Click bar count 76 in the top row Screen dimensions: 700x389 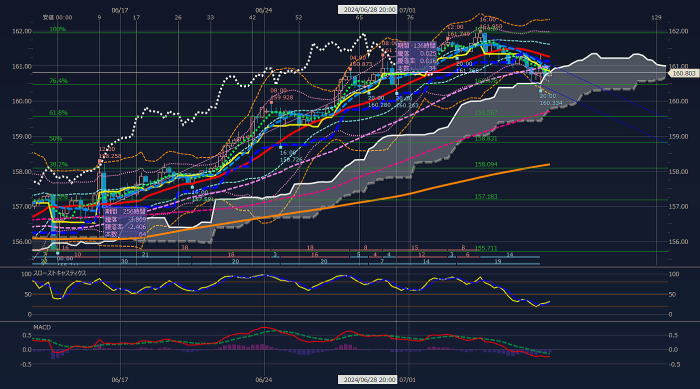point(410,17)
